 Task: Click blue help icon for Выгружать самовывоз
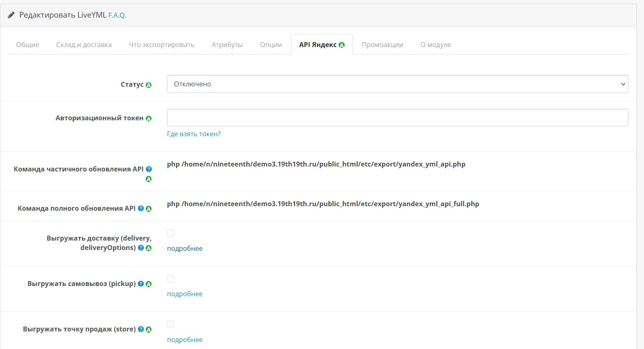(x=141, y=284)
